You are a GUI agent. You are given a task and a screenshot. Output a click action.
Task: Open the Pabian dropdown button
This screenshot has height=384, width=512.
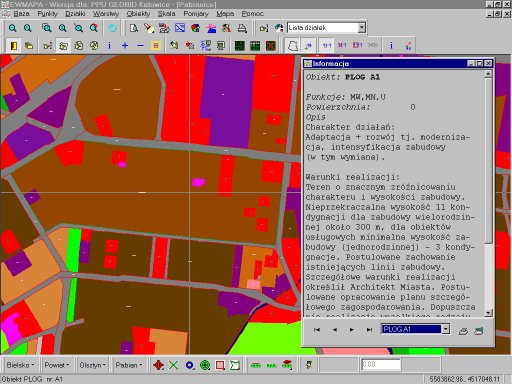tap(128, 365)
